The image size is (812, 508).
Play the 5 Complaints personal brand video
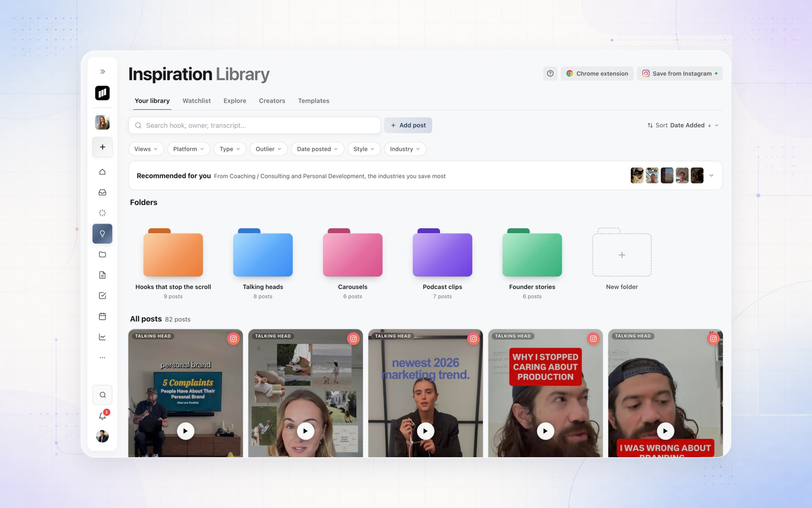click(185, 431)
